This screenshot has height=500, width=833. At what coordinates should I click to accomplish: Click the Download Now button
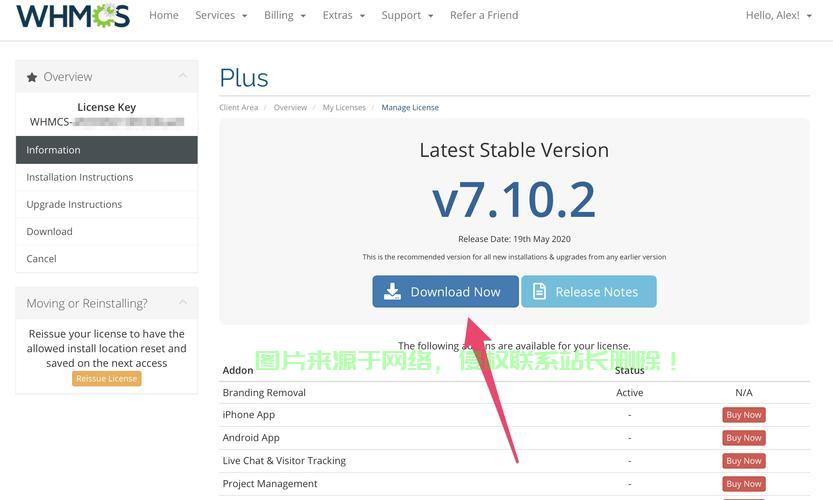point(445,292)
